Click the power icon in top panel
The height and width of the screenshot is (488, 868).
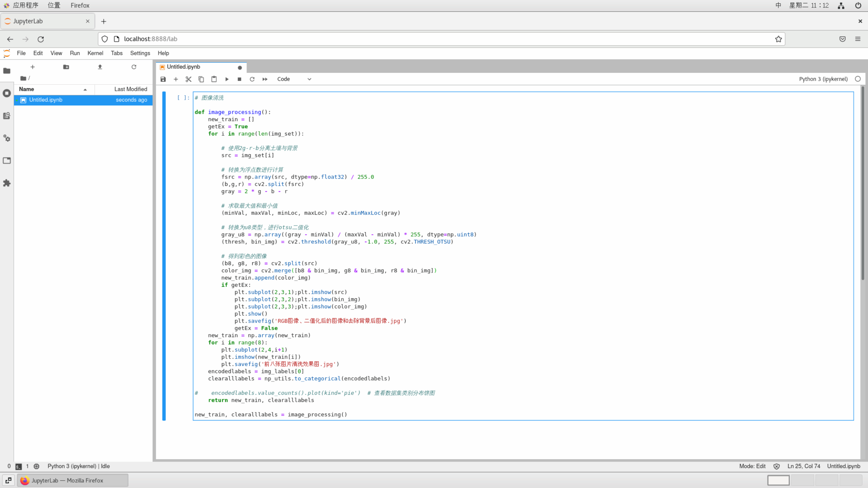coord(858,5)
